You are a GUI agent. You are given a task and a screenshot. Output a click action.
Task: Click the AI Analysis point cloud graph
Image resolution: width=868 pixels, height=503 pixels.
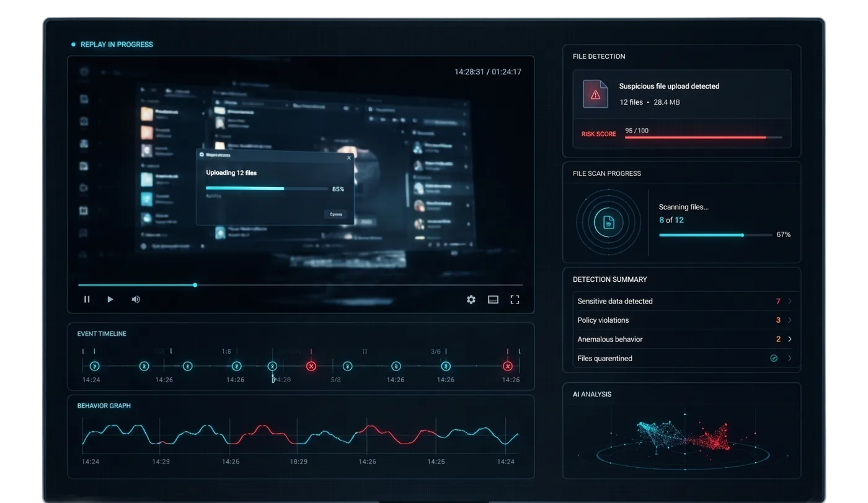pos(682,439)
